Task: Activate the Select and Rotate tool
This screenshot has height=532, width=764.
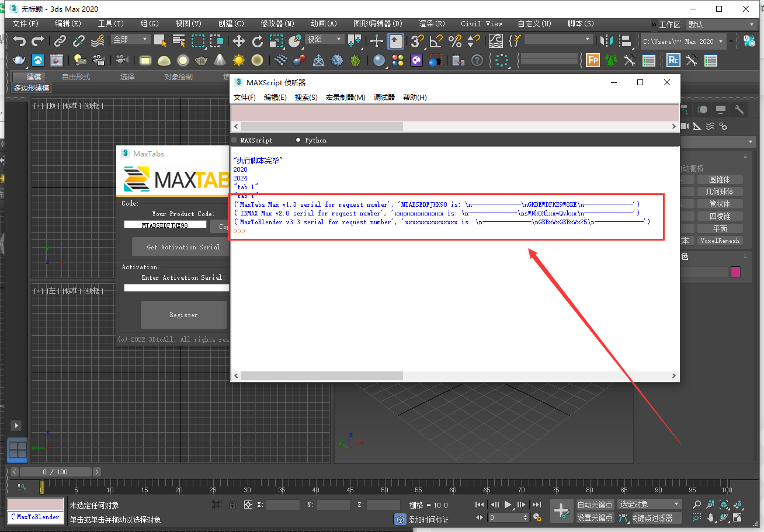Action: pyautogui.click(x=258, y=41)
